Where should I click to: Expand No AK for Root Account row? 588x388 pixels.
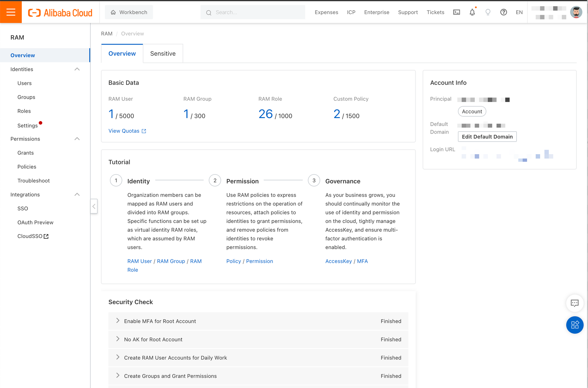click(118, 339)
